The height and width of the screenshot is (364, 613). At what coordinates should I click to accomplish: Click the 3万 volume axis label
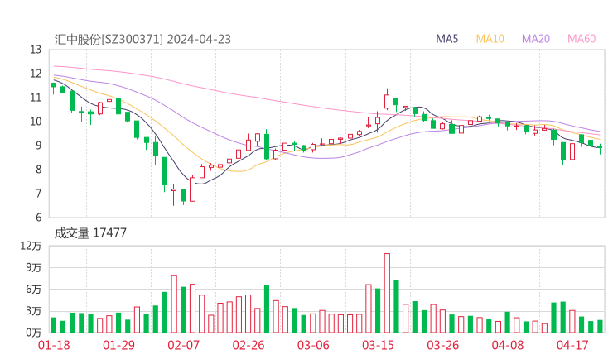(x=34, y=311)
